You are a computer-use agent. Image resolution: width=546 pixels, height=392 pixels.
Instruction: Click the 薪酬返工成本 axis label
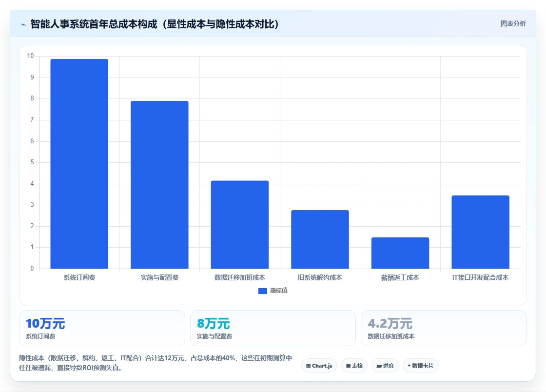click(400, 277)
